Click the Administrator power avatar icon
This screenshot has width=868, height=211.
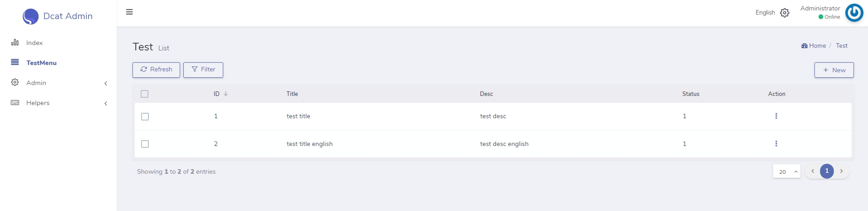click(x=854, y=13)
